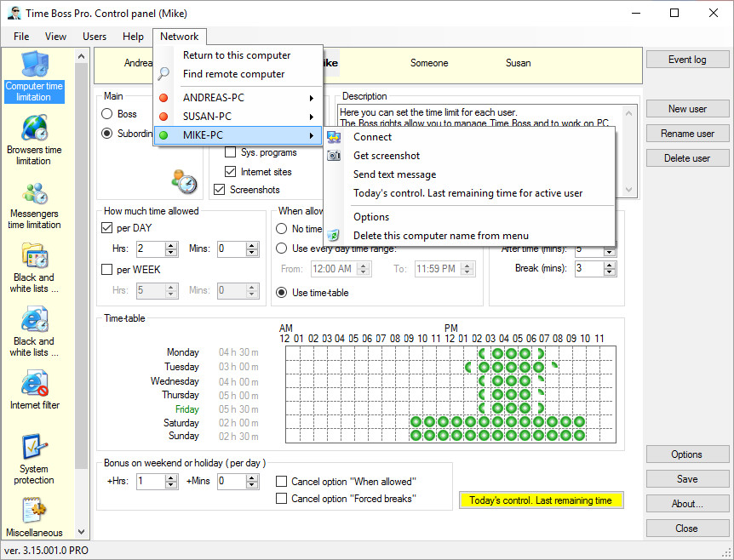Select the No time limits radio button
The image size is (734, 560).
tap(281, 229)
